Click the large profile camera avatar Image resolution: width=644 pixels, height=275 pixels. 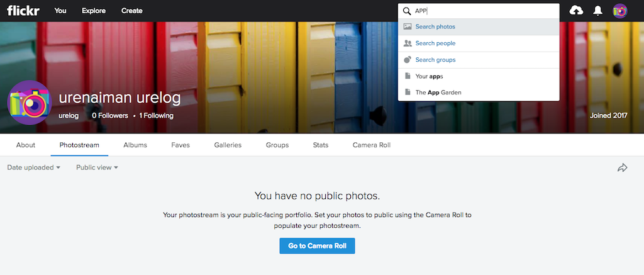pyautogui.click(x=30, y=103)
